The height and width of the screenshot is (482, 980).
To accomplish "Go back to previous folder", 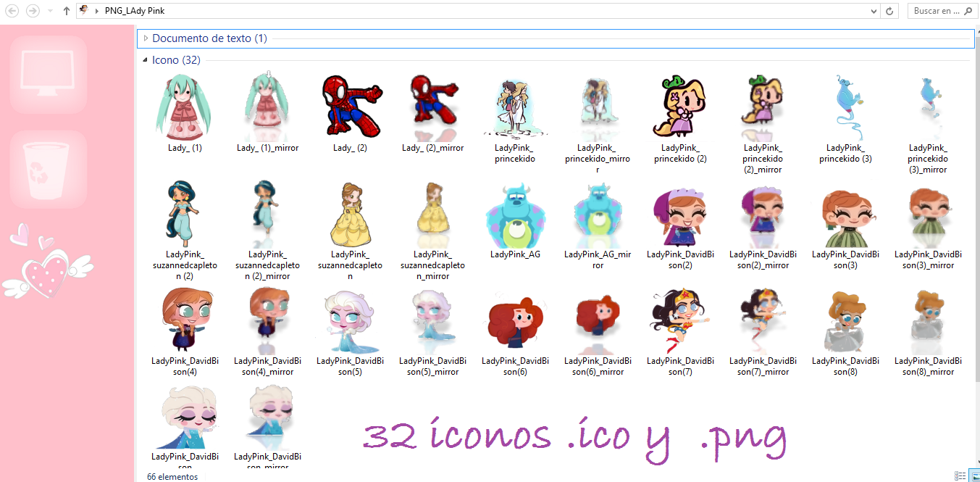I will (12, 11).
